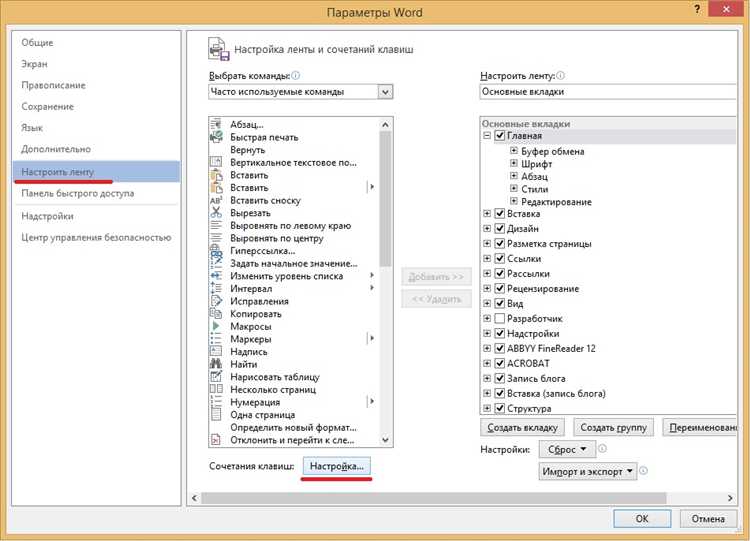This screenshot has width=750, height=541.
Task: Click the Отмена button
Action: tap(708, 519)
